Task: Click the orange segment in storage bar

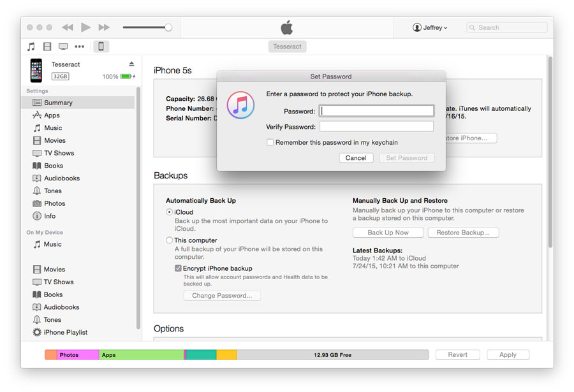Action: tap(51, 354)
